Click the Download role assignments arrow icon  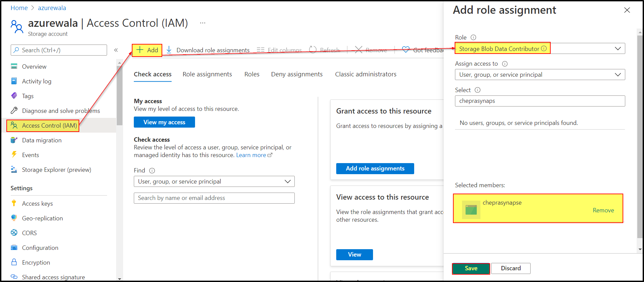pyautogui.click(x=169, y=50)
